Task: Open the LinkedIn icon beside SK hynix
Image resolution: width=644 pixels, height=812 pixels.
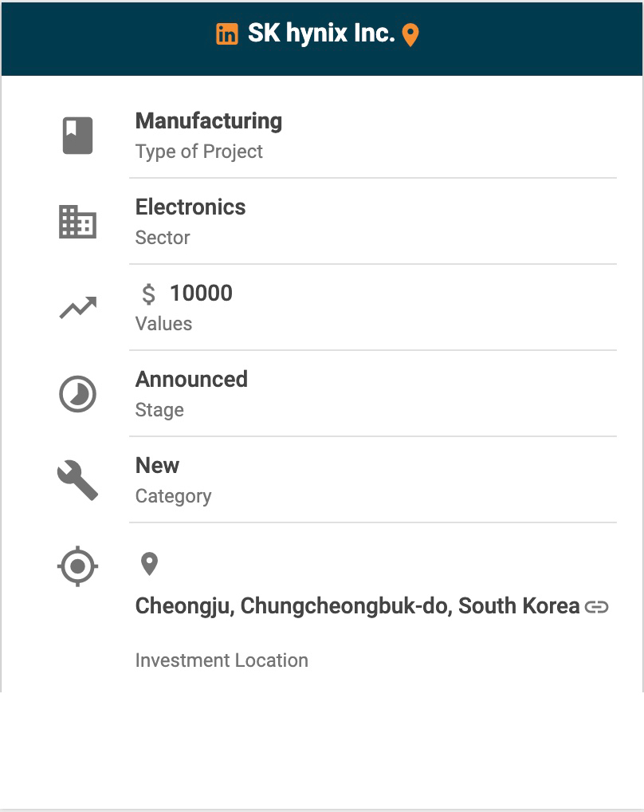Action: (x=227, y=34)
